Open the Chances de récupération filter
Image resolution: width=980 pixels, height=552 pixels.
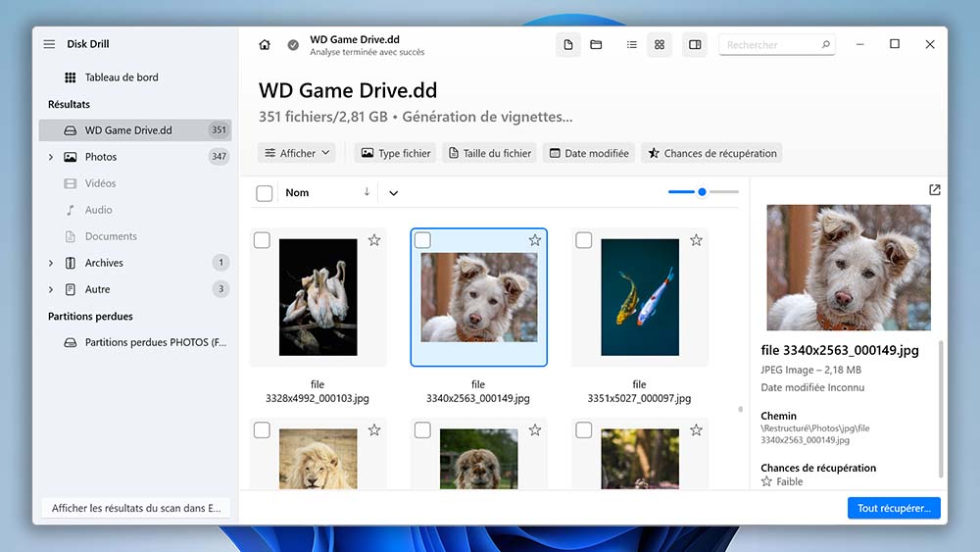tap(711, 153)
